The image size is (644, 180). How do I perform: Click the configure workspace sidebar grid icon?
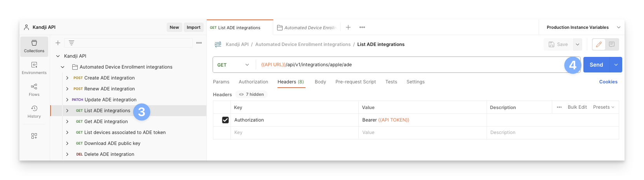34,136
